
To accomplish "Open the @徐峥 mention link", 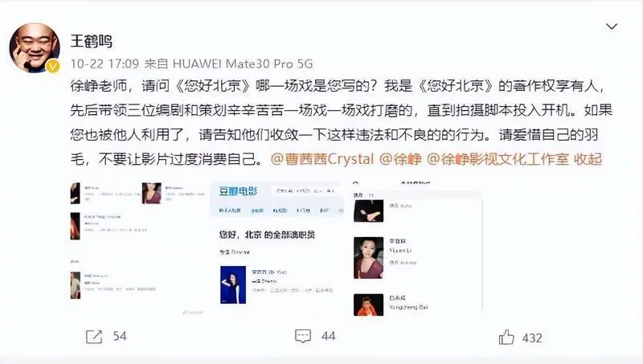I will pos(400,159).
